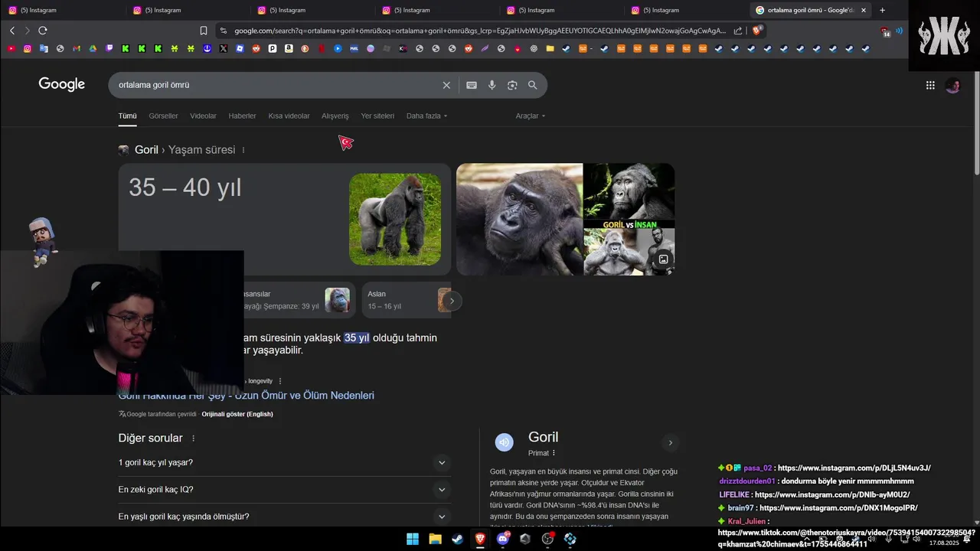Image resolution: width=980 pixels, height=551 pixels.
Task: Open the Windows Start menu
Action: tap(413, 539)
